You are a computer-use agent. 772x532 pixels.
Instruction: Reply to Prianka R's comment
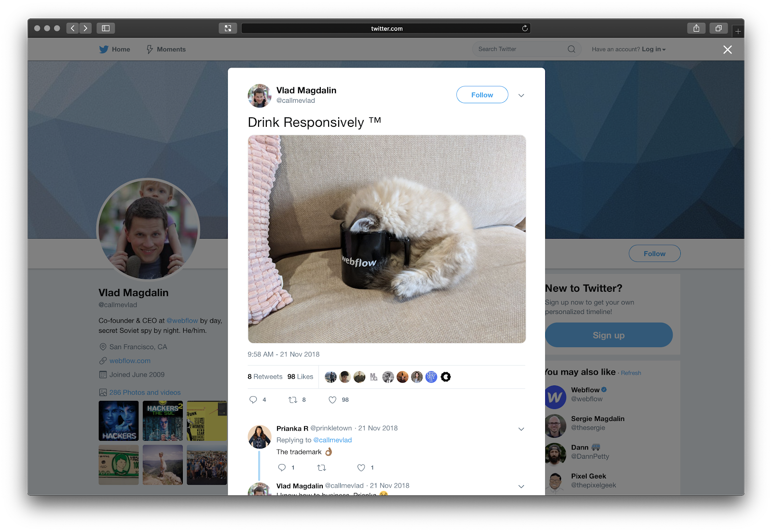click(282, 467)
